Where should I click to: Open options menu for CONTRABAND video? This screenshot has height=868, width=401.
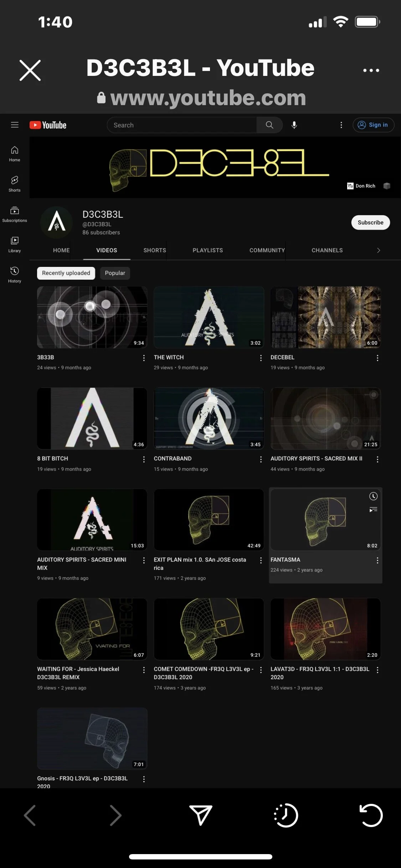[x=261, y=459]
